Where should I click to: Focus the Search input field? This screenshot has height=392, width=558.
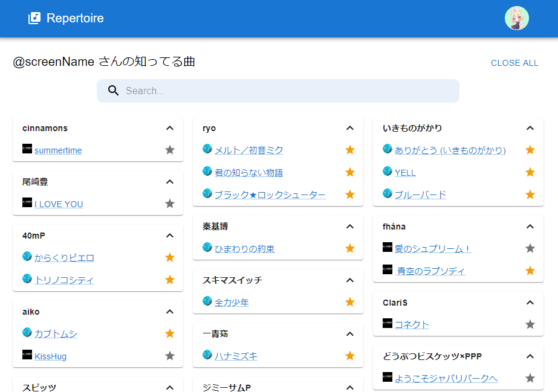(278, 91)
